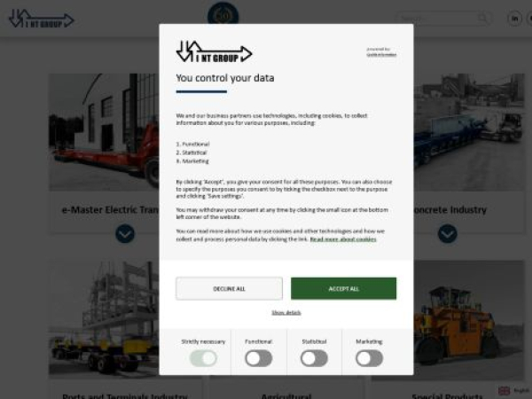Screen dimensions: 532x399
Task: Open the e-Master Electric transporter image
Action: 104,132
